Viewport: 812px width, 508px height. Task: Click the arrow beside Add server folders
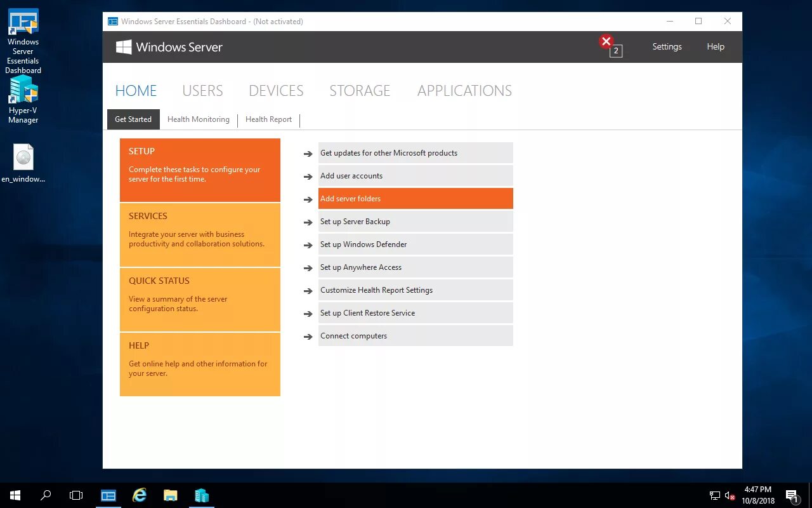pos(308,199)
